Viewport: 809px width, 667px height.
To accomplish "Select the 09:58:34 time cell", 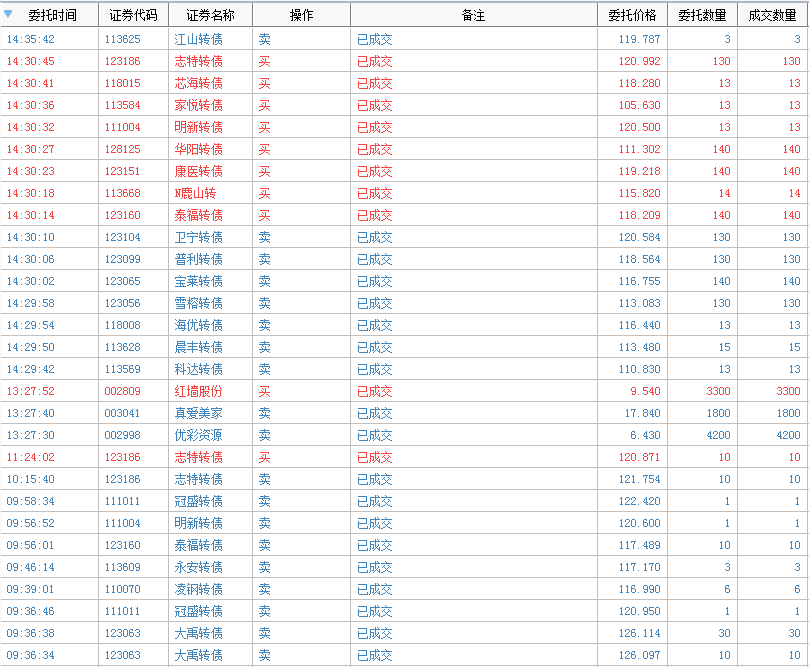I will coord(30,501).
